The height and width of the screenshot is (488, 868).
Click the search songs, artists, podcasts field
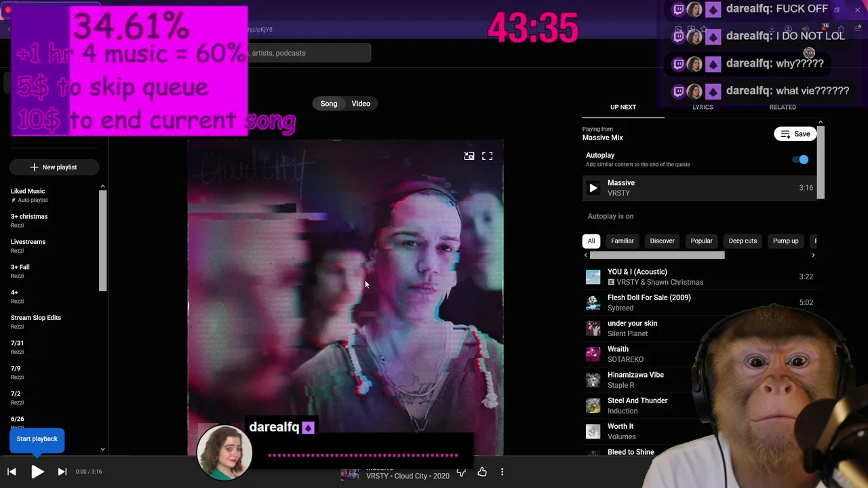tap(309, 53)
